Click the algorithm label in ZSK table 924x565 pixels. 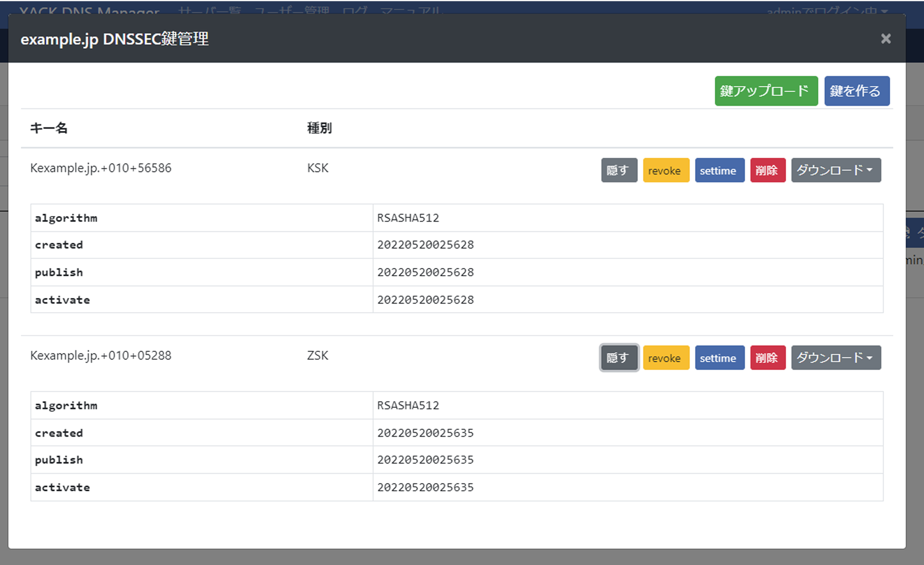tap(66, 405)
